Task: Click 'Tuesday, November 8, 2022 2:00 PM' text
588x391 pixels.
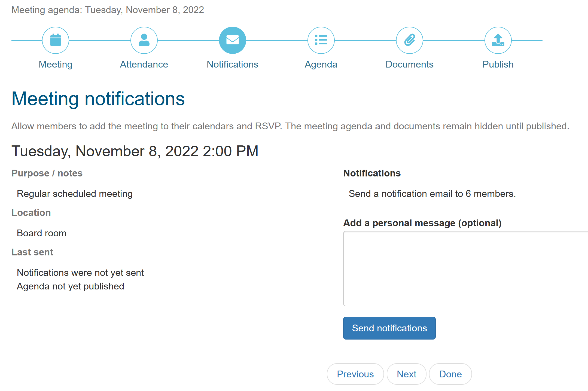Action: pyautogui.click(x=135, y=151)
